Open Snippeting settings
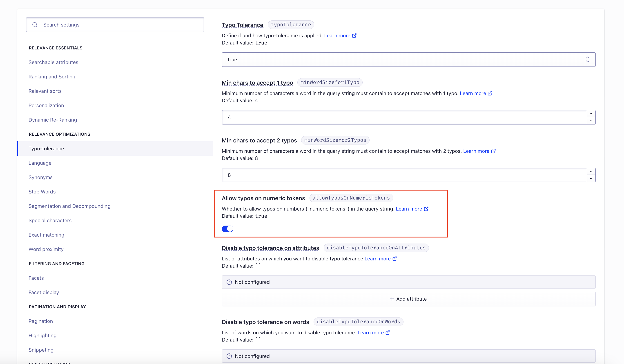 click(x=41, y=350)
